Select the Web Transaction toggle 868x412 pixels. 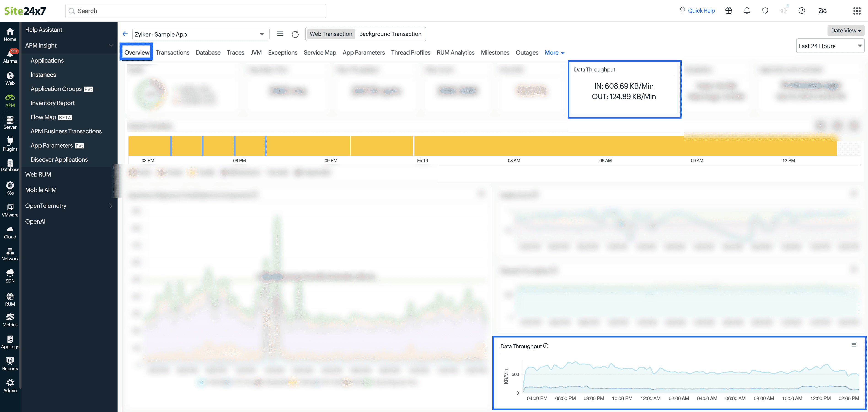click(x=331, y=34)
